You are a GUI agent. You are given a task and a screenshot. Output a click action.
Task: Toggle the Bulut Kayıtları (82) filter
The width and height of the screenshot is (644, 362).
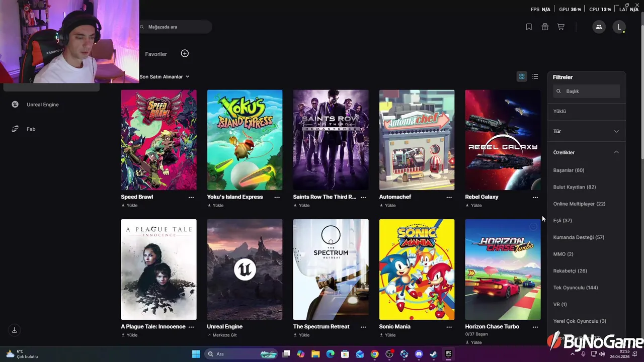[575, 187]
